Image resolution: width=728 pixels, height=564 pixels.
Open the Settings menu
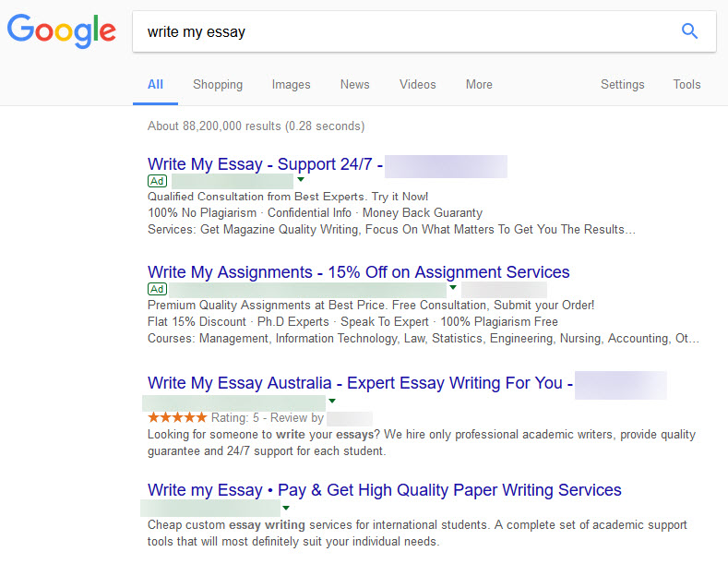click(622, 84)
